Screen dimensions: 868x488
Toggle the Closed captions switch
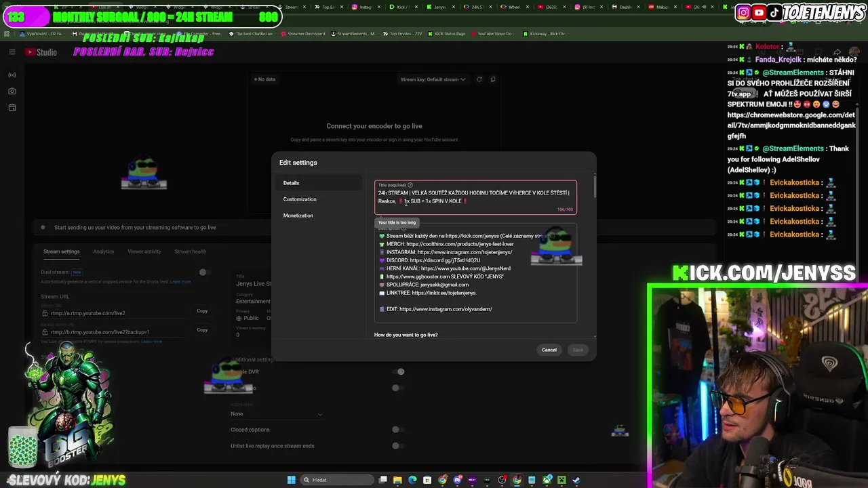(x=398, y=430)
